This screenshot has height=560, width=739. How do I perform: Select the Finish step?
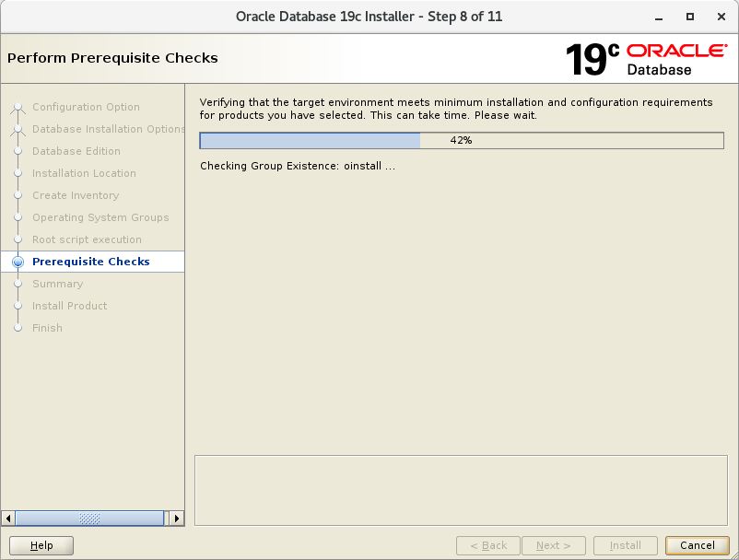coord(47,328)
